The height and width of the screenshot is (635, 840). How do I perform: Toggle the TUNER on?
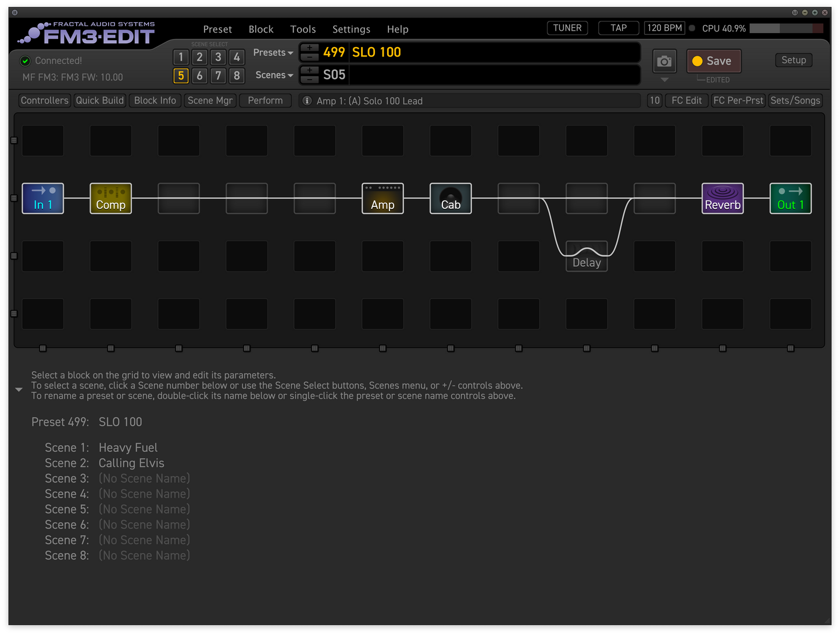pos(567,27)
